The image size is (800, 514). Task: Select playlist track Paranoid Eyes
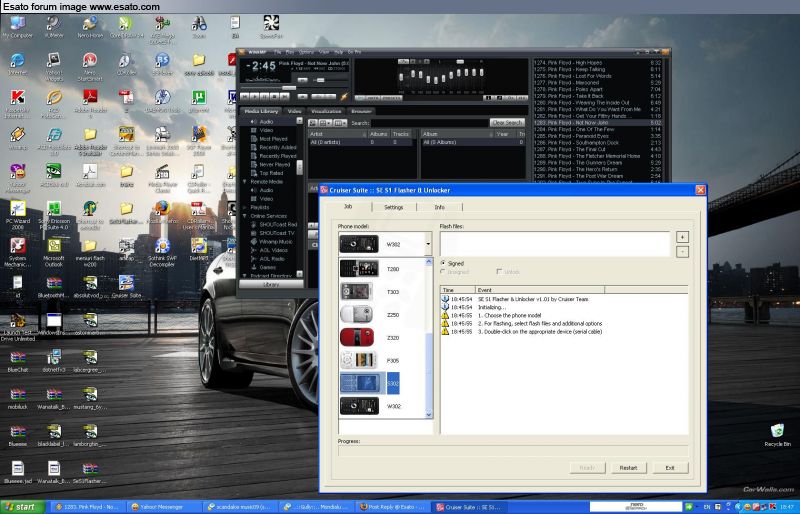pos(597,136)
